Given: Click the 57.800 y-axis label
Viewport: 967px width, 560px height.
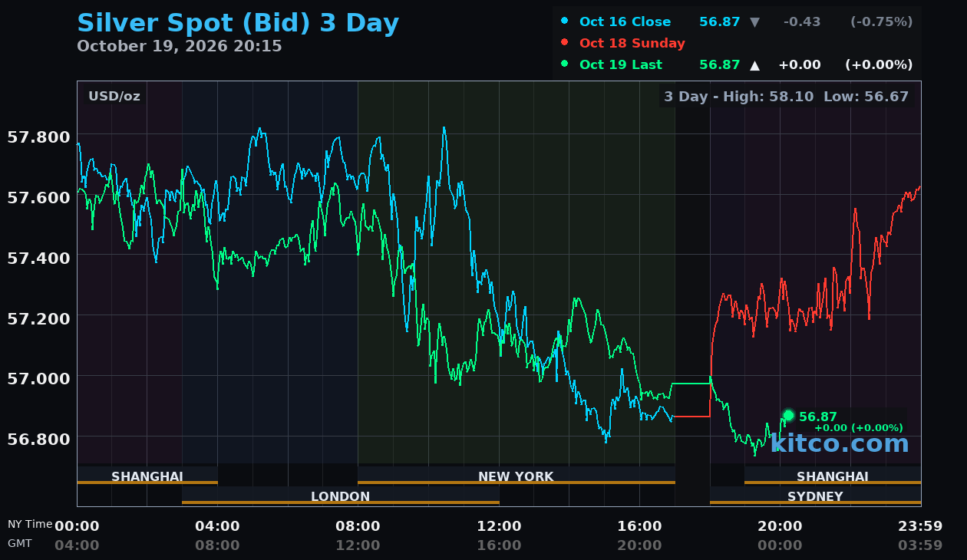Looking at the screenshot, I should (x=38, y=137).
